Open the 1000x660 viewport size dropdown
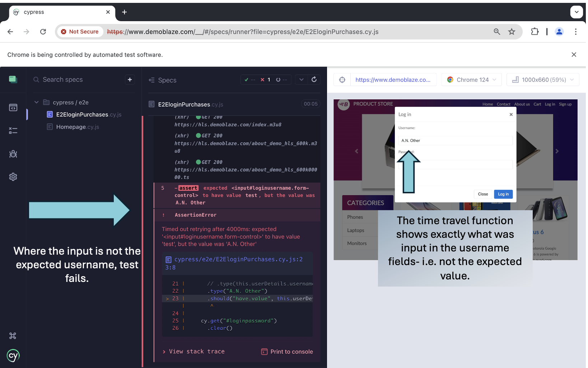Screen dimensions: 588x368 pyautogui.click(x=542, y=79)
